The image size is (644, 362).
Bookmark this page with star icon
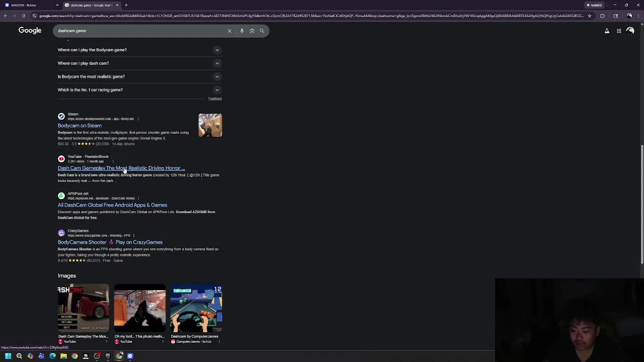[590, 16]
